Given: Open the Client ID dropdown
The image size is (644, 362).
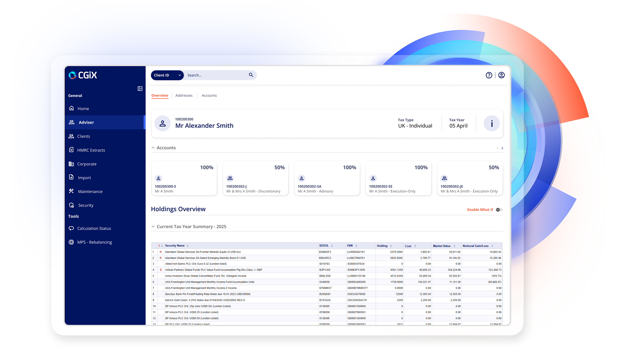Looking at the screenshot, I should pos(167,75).
